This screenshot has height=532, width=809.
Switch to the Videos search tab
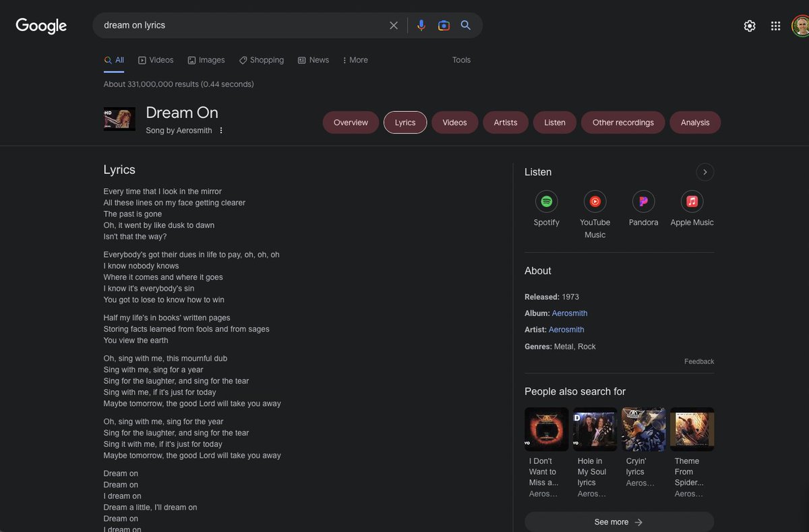[x=156, y=60]
